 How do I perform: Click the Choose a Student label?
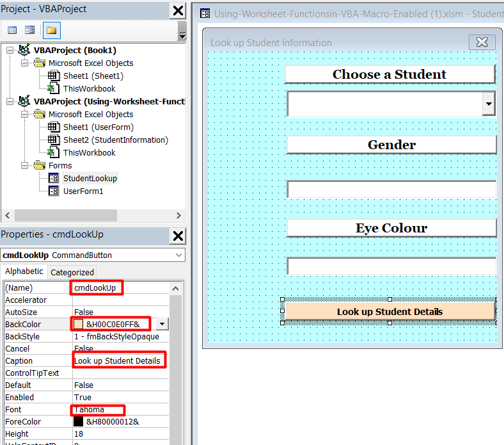(390, 74)
